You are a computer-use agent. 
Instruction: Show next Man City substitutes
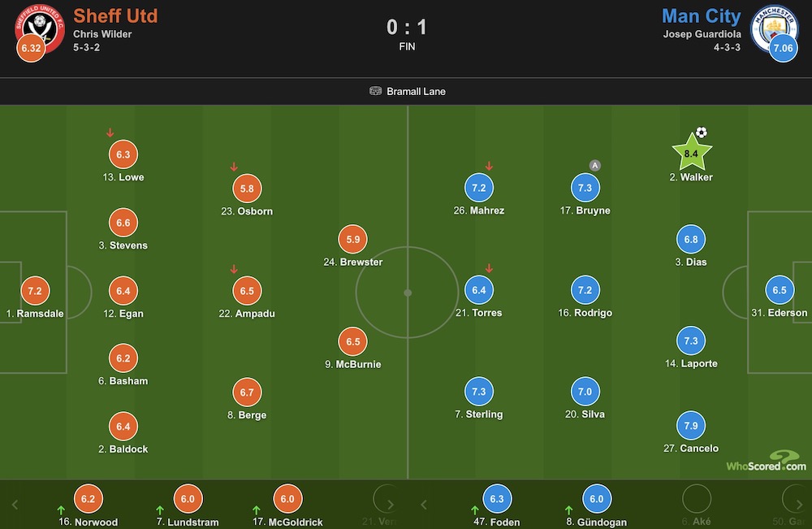799,504
